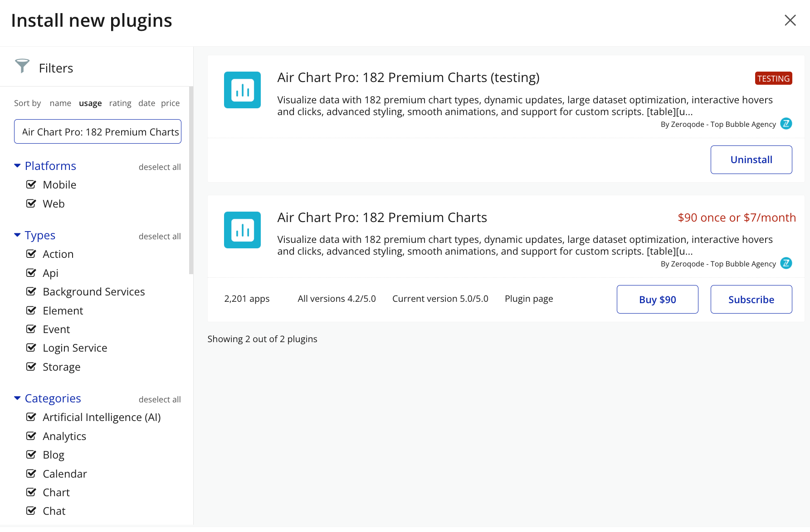This screenshot has width=810, height=532.
Task: Click the filters panel scrollbar
Action: (191, 181)
